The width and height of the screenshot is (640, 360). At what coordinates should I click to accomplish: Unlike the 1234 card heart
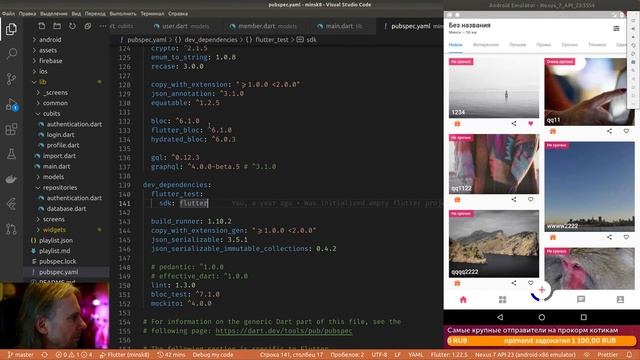(x=531, y=123)
